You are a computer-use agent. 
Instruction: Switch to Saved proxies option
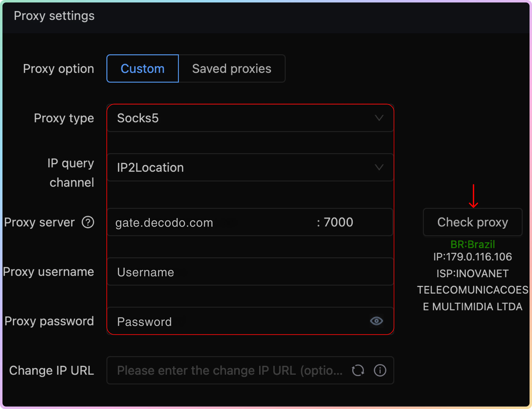tap(232, 69)
